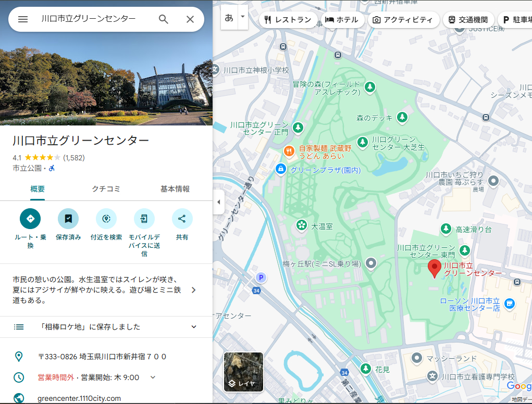Click the saved list icon beside 相棒ロケ地
This screenshot has height=404, width=532.
click(19, 327)
